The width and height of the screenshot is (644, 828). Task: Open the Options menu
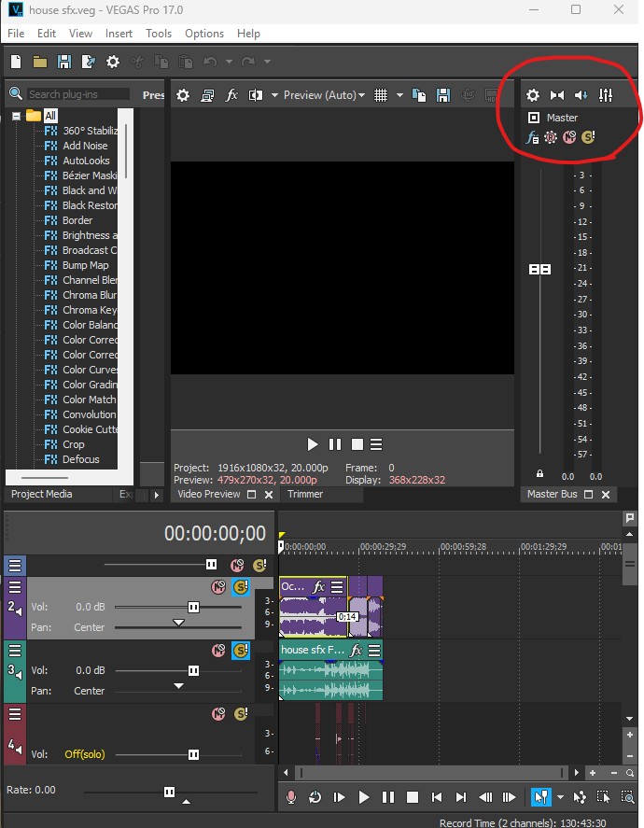pos(204,34)
